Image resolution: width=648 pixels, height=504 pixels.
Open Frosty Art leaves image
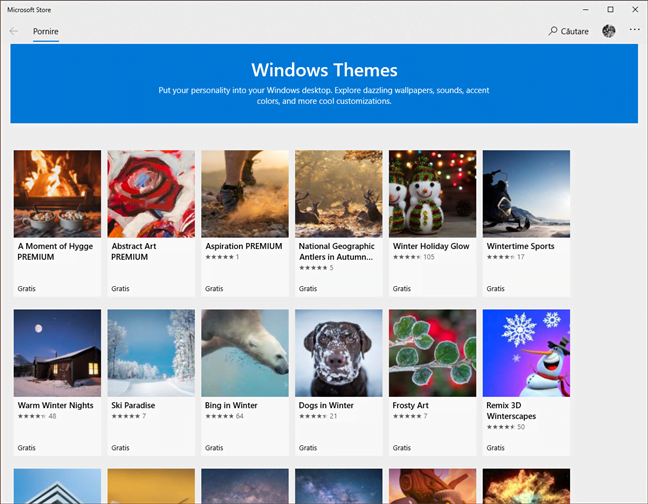pyautogui.click(x=433, y=353)
